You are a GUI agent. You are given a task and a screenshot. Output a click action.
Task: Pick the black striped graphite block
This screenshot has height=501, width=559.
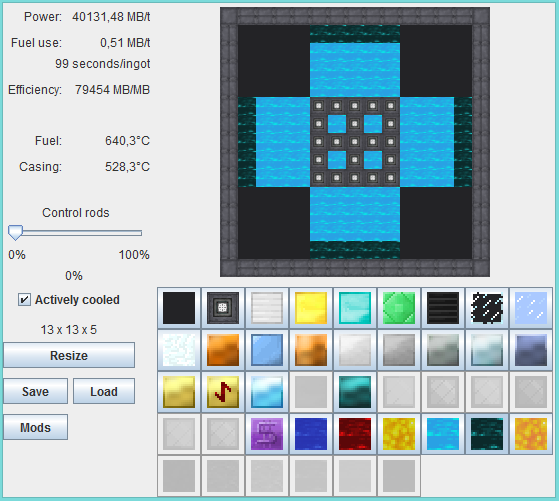tap(443, 308)
